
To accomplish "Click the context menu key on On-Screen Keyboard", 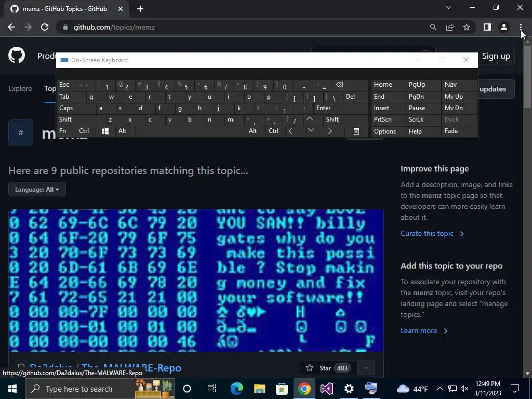I will (x=356, y=131).
